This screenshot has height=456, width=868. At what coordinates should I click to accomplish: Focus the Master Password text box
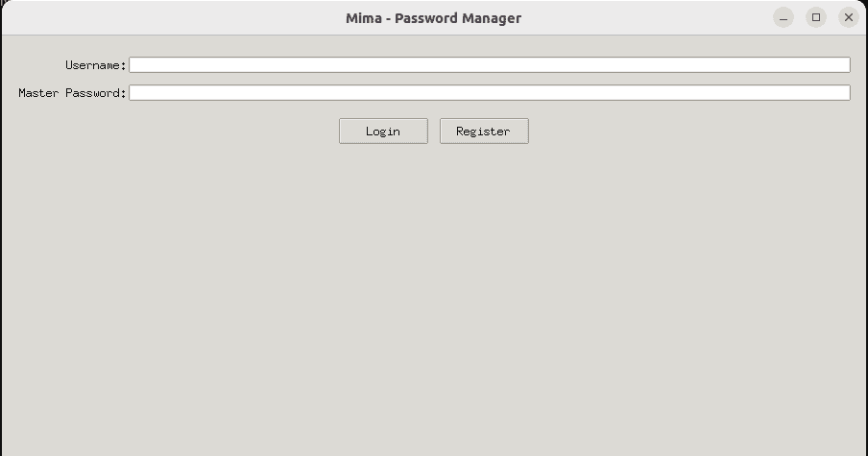(x=489, y=93)
